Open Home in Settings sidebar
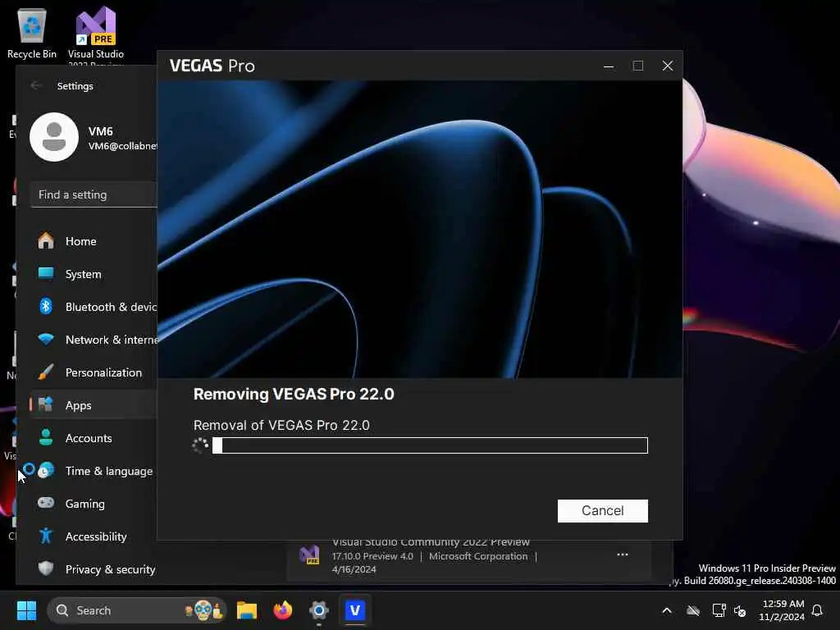 click(x=94, y=241)
